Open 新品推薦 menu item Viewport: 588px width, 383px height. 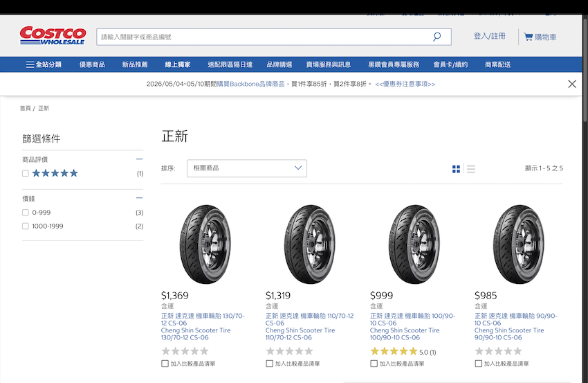point(135,64)
